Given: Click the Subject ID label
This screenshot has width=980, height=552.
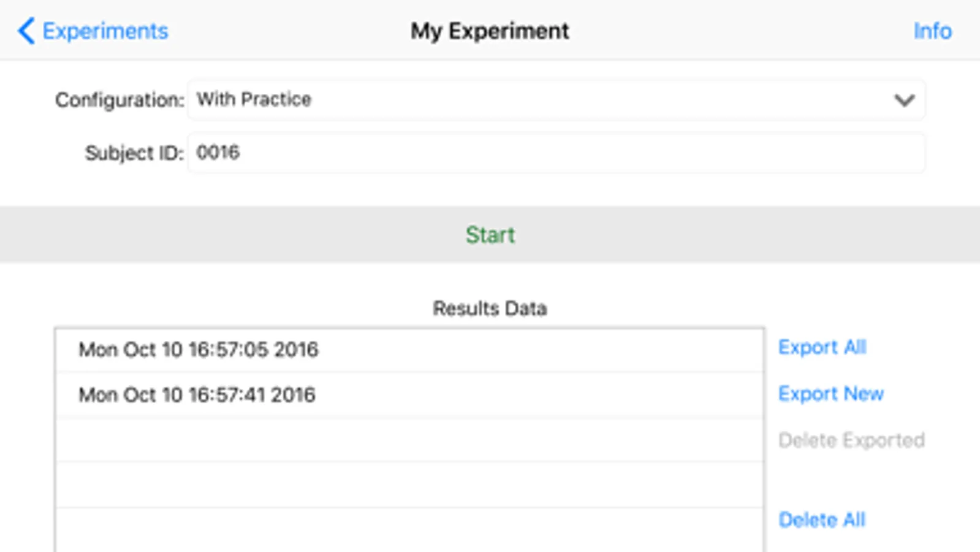Looking at the screenshot, I should click(134, 153).
